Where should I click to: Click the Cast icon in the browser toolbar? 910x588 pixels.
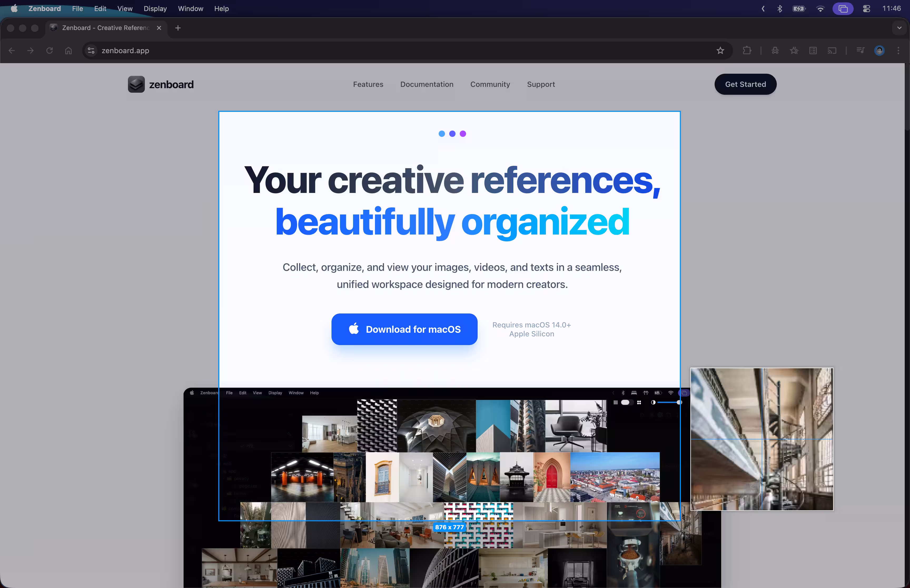[832, 50]
